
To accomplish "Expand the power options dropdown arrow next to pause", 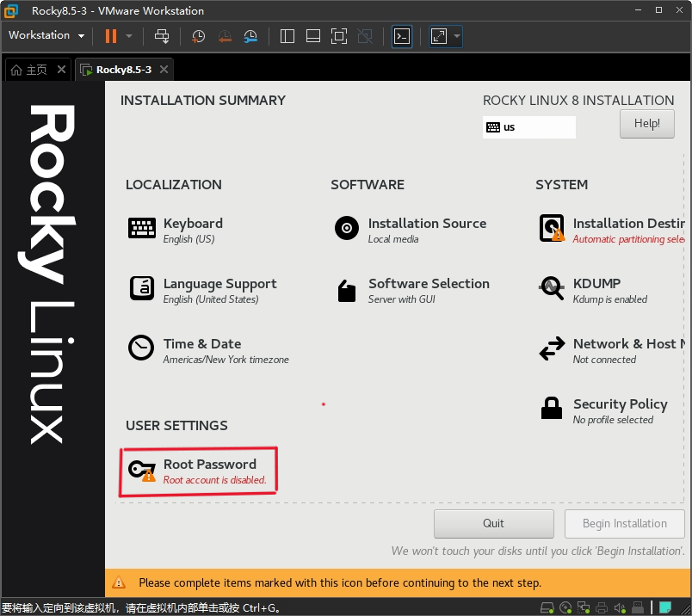I will [129, 36].
